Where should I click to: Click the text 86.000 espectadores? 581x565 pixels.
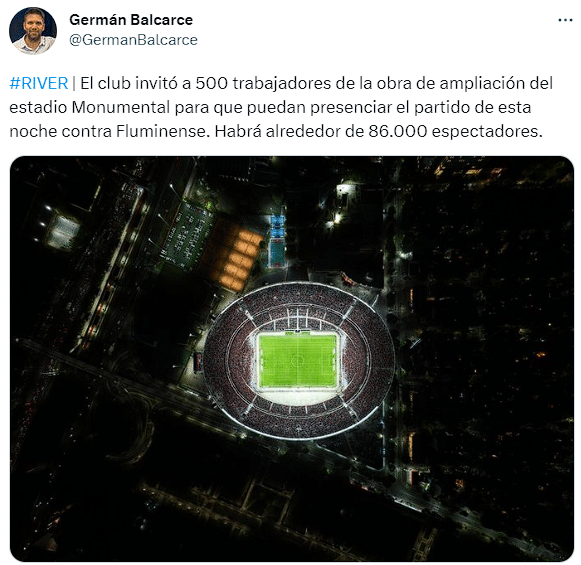pyautogui.click(x=455, y=131)
